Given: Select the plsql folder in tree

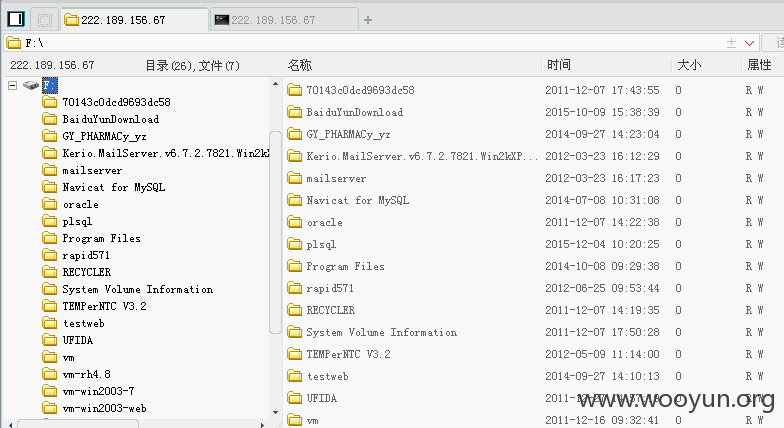Looking at the screenshot, I should coord(77,222).
